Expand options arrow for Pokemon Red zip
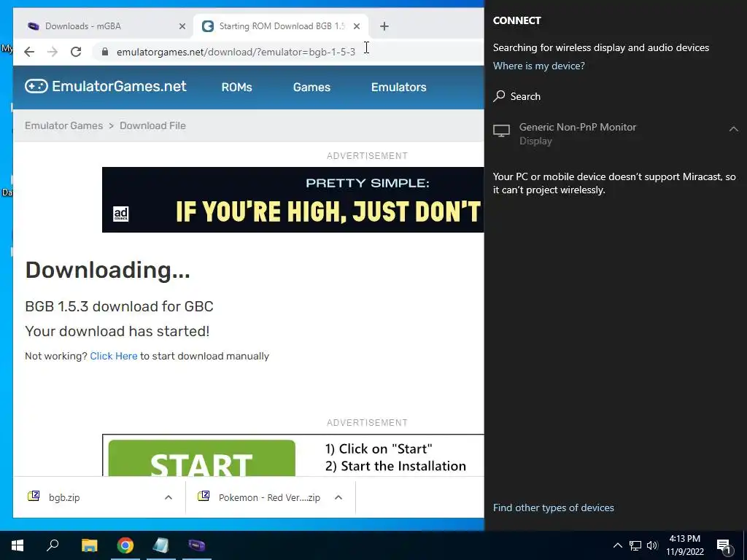 338,497
